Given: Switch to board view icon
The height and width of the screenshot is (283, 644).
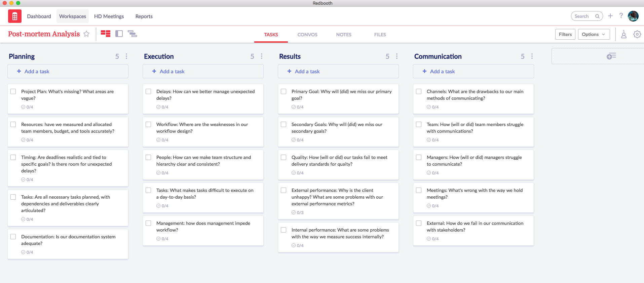Looking at the screenshot, I should pos(106,34).
